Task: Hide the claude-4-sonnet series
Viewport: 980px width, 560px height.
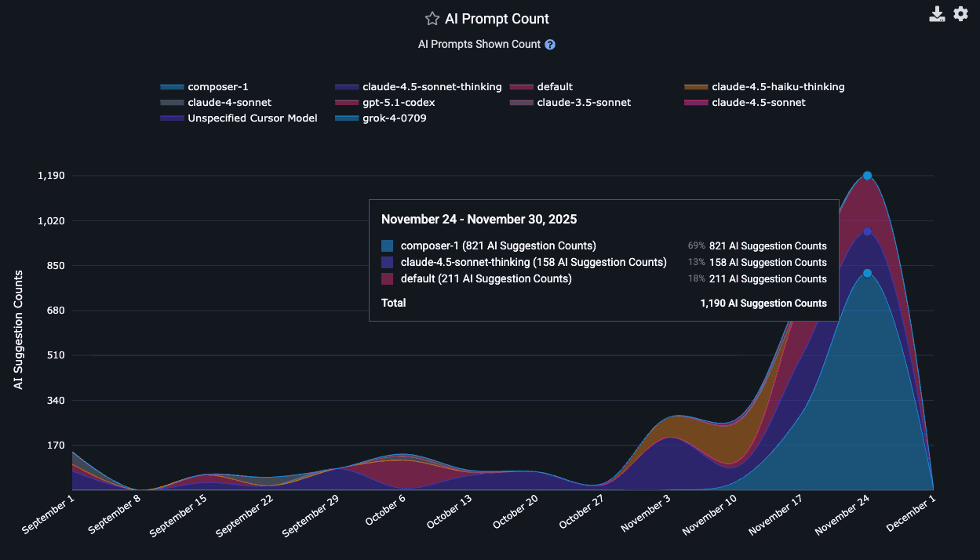Action: [229, 103]
